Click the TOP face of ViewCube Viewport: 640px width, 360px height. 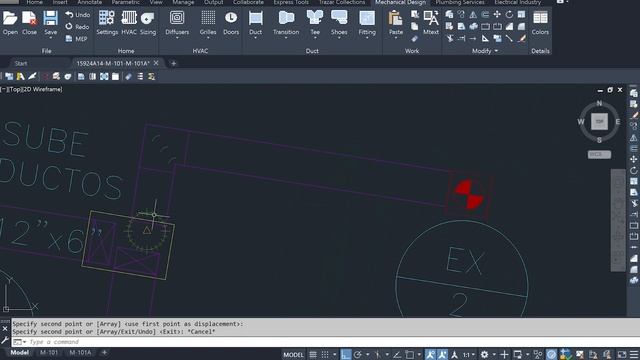pyautogui.click(x=599, y=122)
